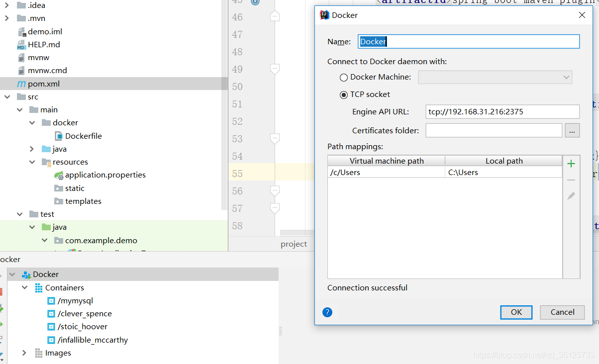The image size is (599, 364).
Task: Collapse the Containers node
Action: pyautogui.click(x=24, y=288)
